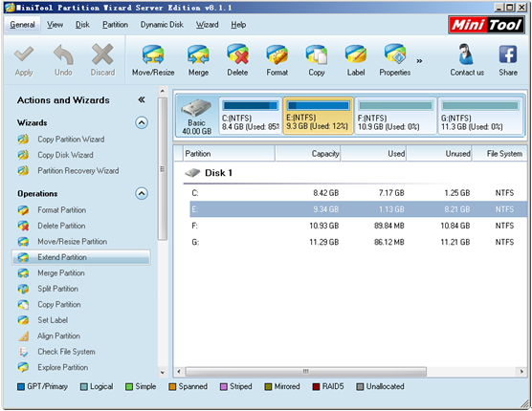Collapse the Wizards section
Viewport: 532px width, 411px height.
click(x=142, y=122)
